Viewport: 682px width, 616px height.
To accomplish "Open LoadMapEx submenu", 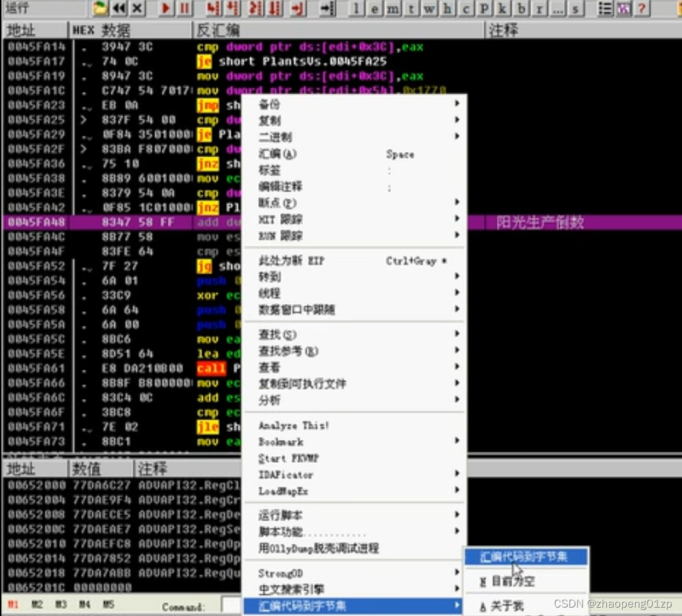I will tap(354, 491).
